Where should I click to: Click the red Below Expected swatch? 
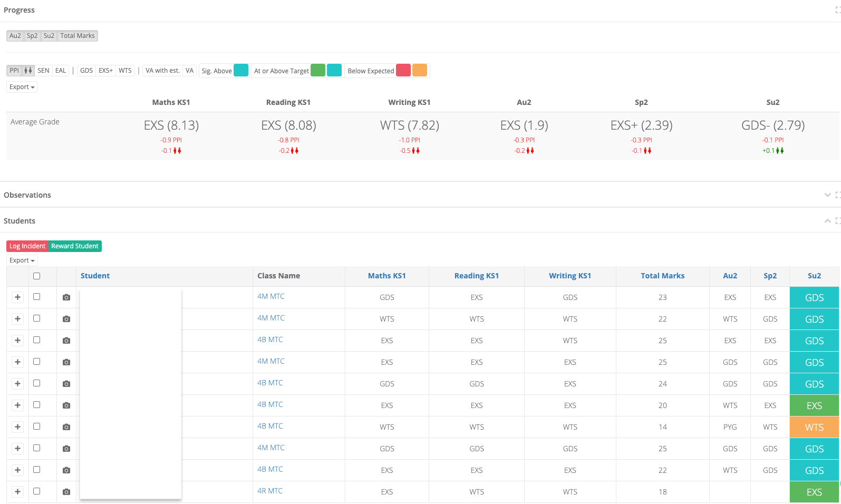click(x=403, y=70)
